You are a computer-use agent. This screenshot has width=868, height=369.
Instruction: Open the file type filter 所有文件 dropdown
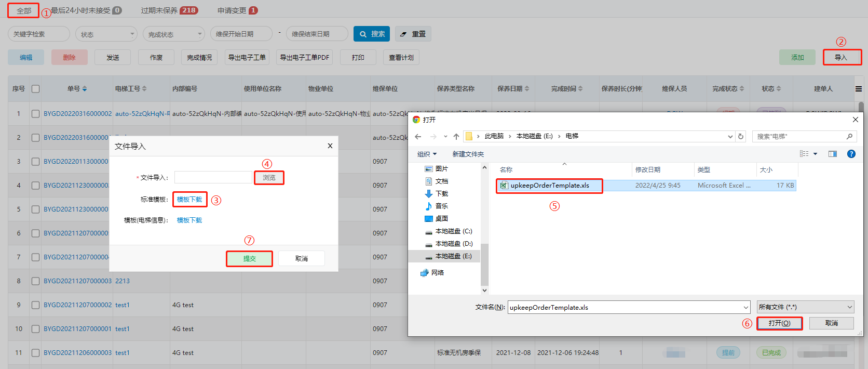[805, 307]
